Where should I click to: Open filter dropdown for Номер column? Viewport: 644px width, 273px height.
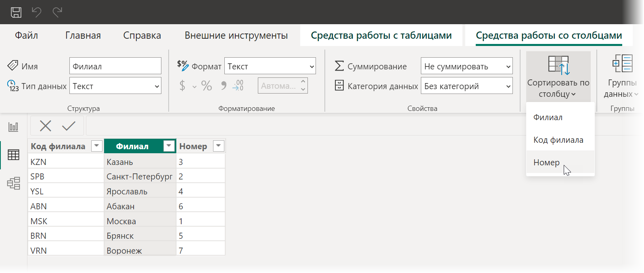(218, 146)
